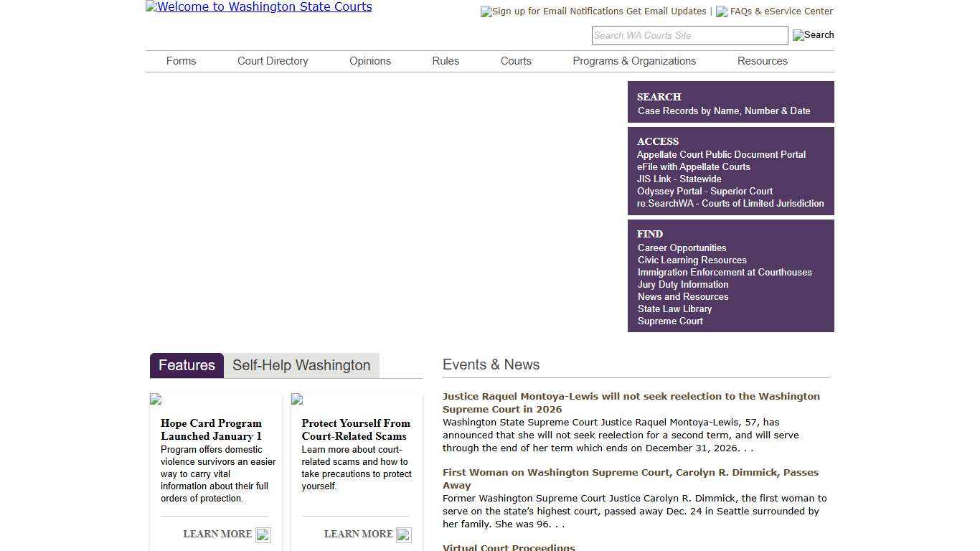The height and width of the screenshot is (551, 980).
Task: Go to Jury Duty Information link
Action: click(x=683, y=284)
